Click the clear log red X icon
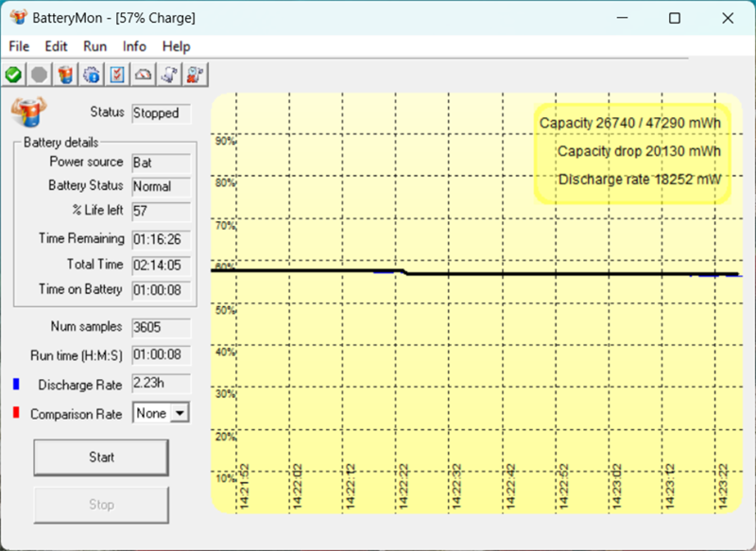 click(196, 76)
